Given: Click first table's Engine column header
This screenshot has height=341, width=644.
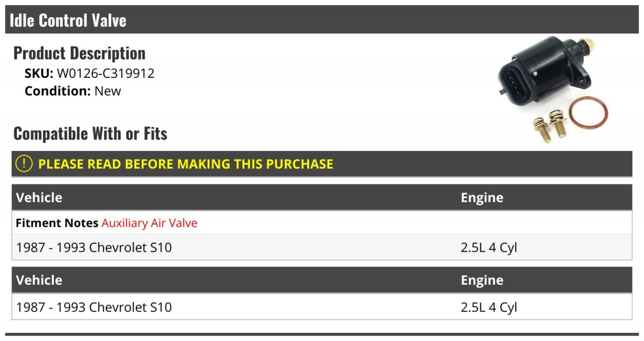Looking at the screenshot, I should pyautogui.click(x=482, y=198).
